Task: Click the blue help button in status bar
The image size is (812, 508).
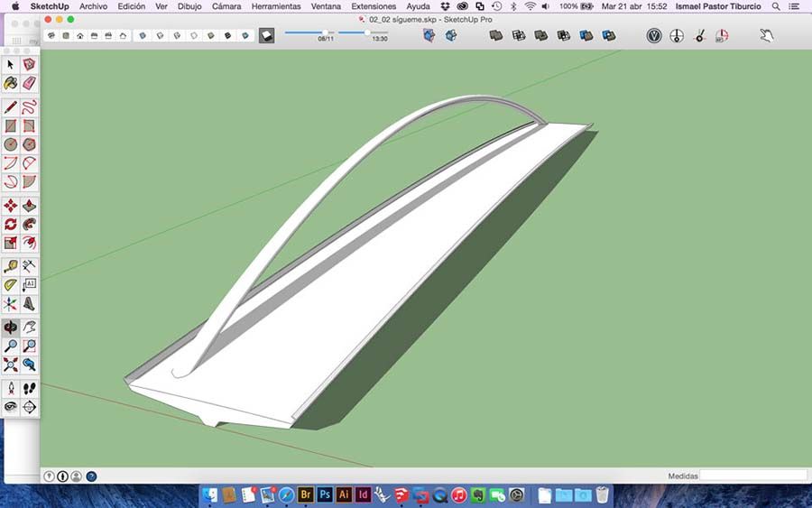Action: (91, 476)
